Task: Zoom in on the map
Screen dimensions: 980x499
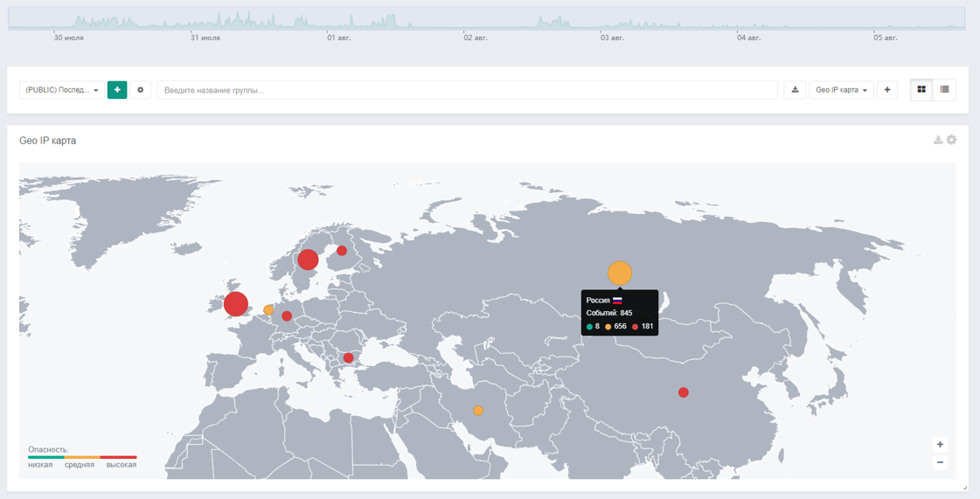Action: (940, 445)
